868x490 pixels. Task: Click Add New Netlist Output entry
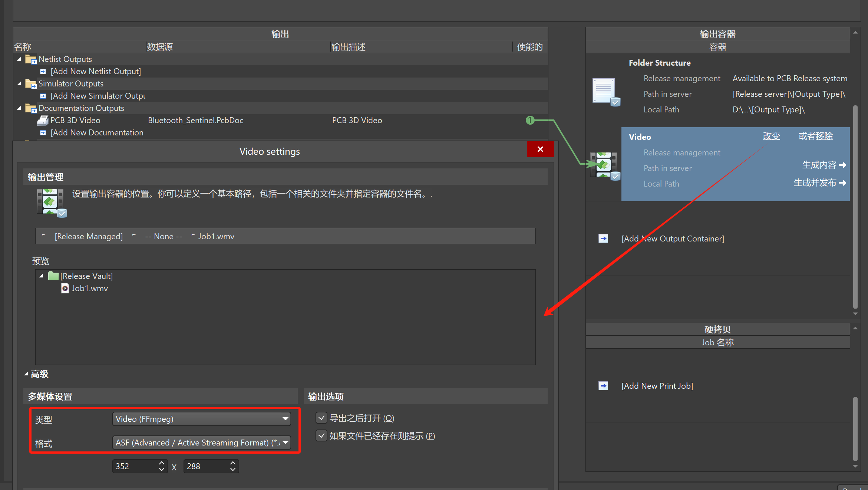tap(96, 71)
